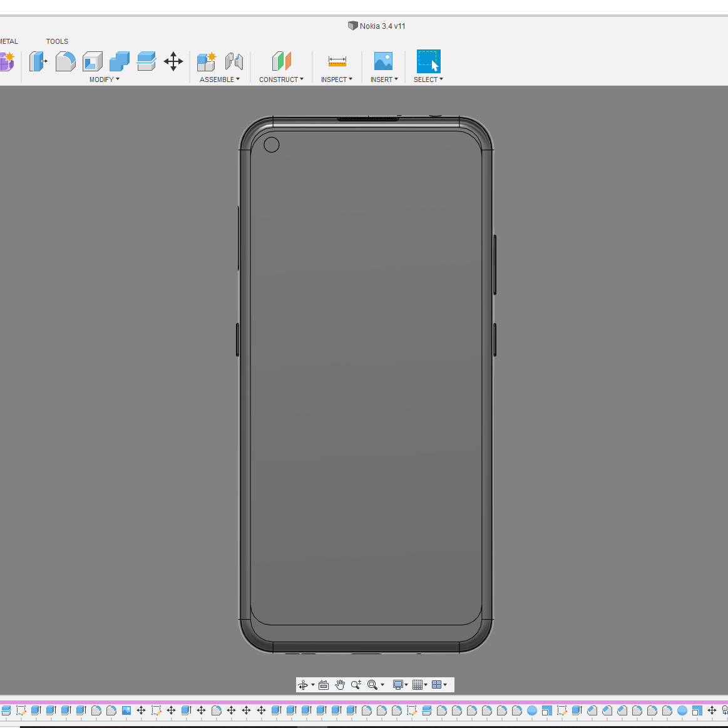
Task: Activate the Pan hand tool
Action: (340, 685)
